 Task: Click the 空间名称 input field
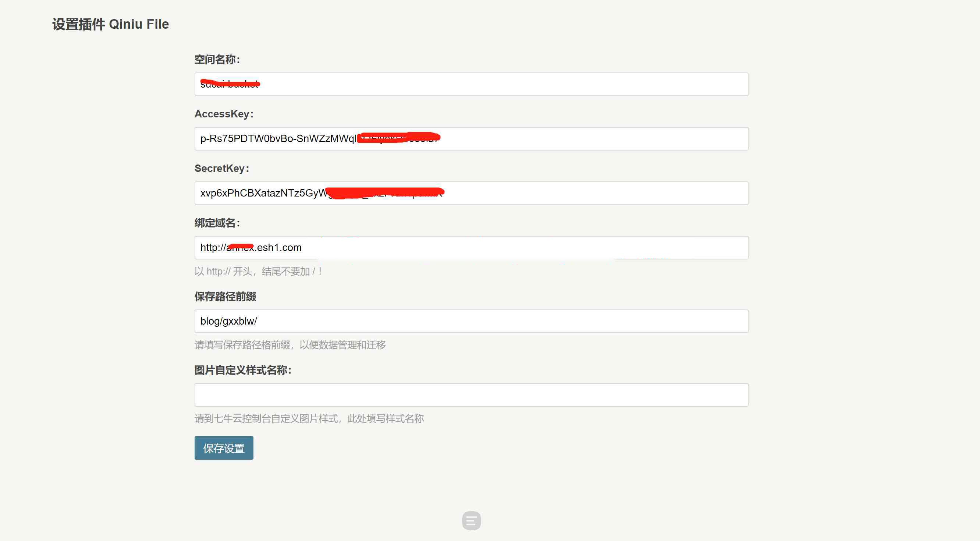(x=471, y=84)
